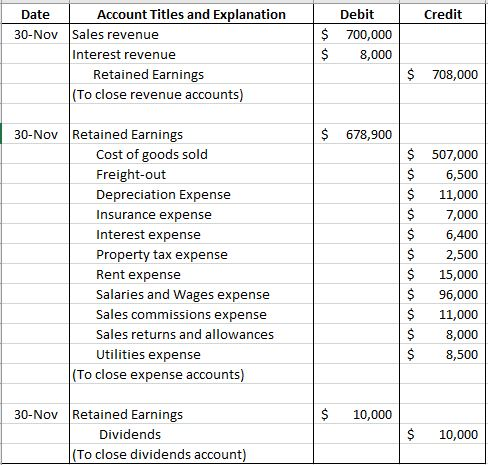
Task: Click the Interest revenue account cell
Action: pos(191,54)
